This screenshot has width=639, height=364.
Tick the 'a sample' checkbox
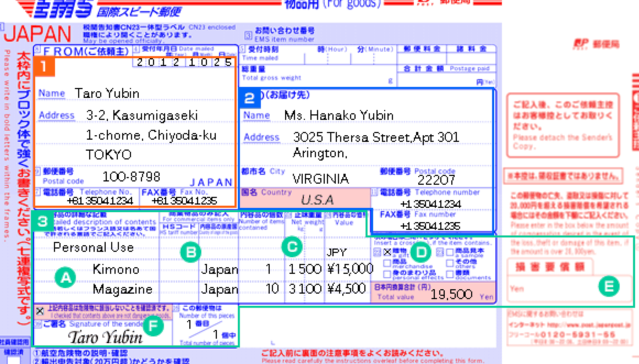point(450,252)
